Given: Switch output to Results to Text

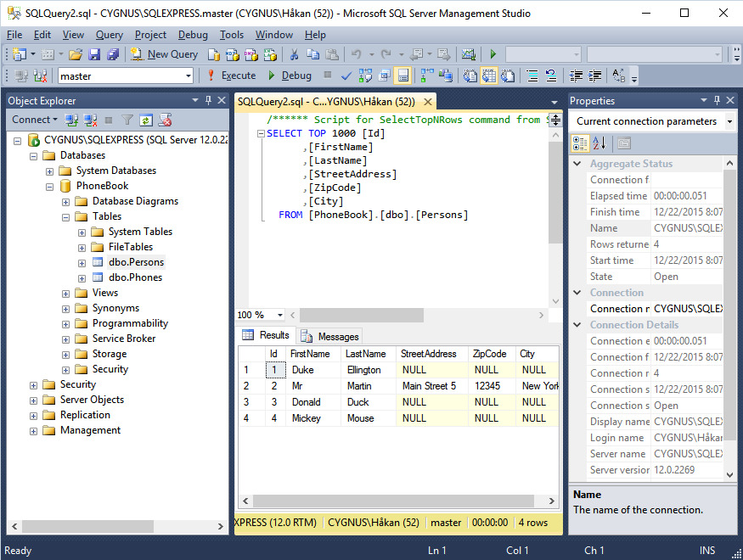Looking at the screenshot, I should [x=470, y=76].
